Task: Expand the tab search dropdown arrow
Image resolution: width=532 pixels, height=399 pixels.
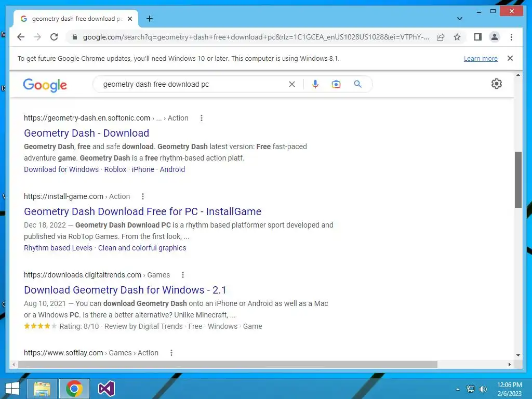Action: pyautogui.click(x=459, y=19)
